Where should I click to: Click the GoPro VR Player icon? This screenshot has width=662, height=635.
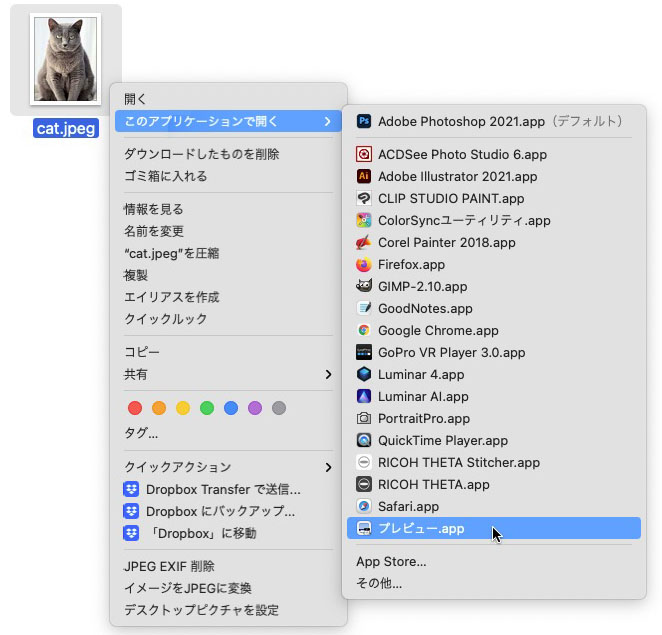click(x=364, y=353)
